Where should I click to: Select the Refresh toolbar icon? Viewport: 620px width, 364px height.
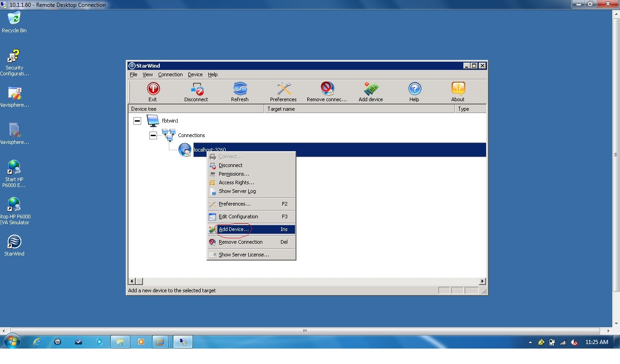coord(240,91)
